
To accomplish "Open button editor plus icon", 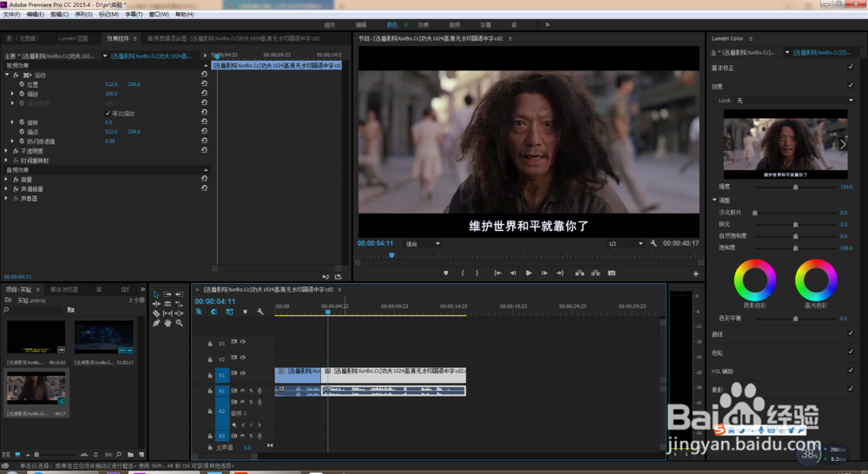I will pyautogui.click(x=696, y=273).
